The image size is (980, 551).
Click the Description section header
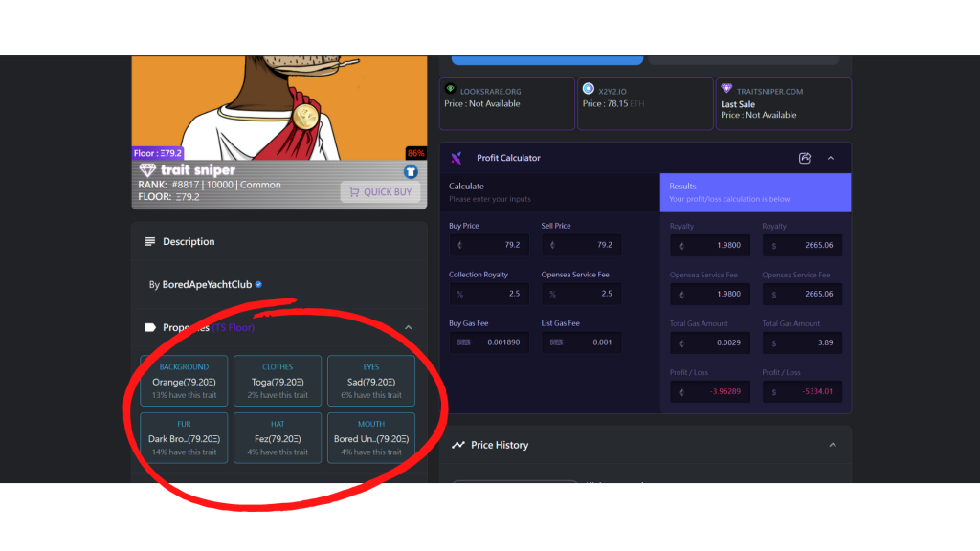coord(279,241)
